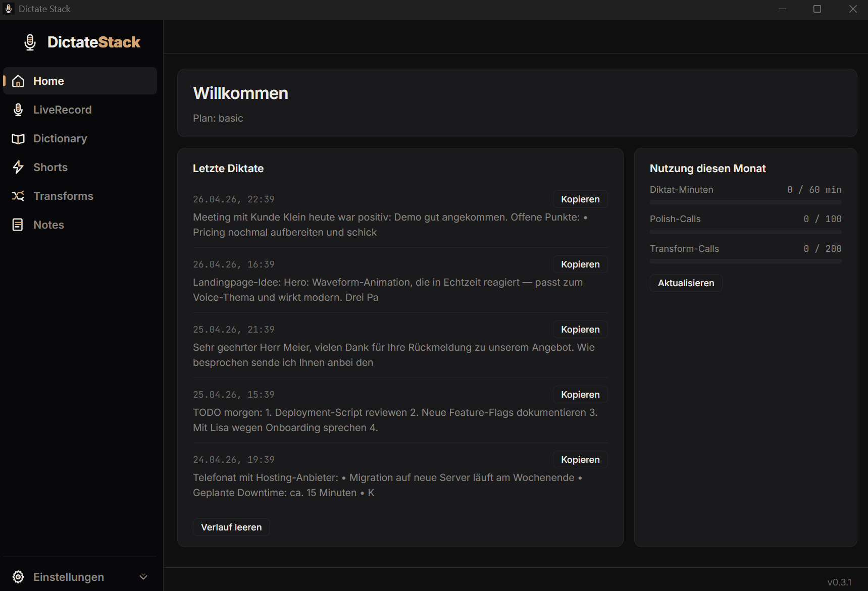Click the Notes document icon
The height and width of the screenshot is (591, 868).
(x=18, y=225)
